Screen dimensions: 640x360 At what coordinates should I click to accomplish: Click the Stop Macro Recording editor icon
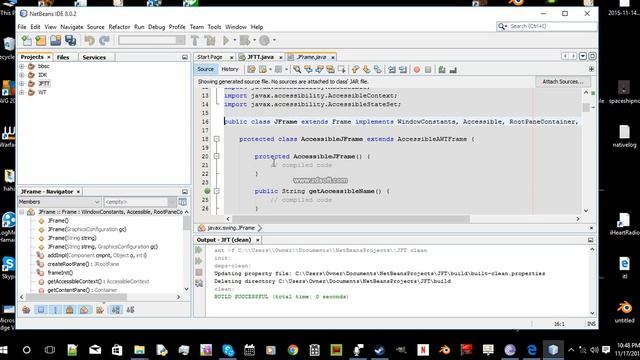(428, 70)
